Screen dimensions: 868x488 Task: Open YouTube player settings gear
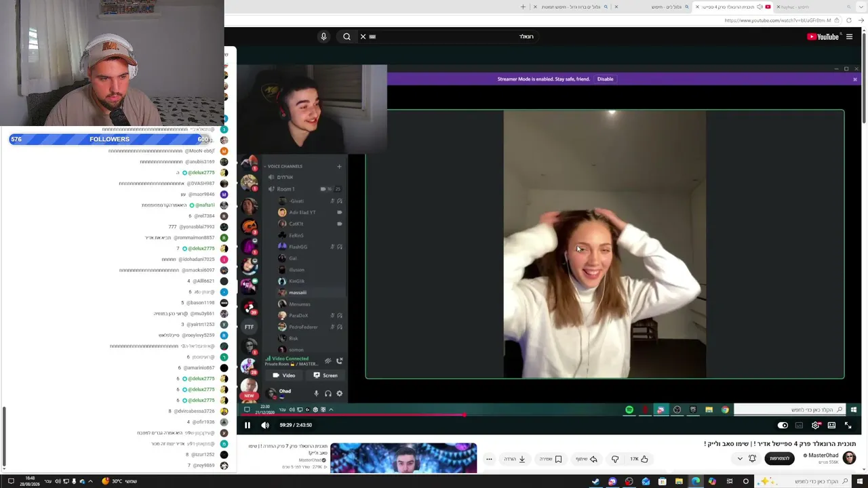coord(816,426)
